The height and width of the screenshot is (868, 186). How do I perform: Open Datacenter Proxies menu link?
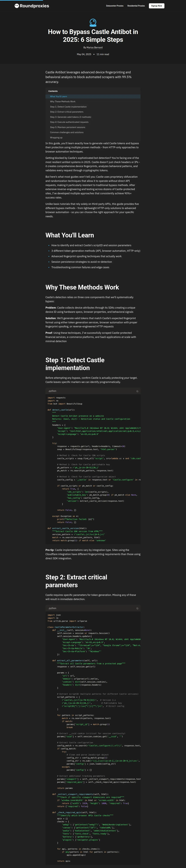coord(115,6)
